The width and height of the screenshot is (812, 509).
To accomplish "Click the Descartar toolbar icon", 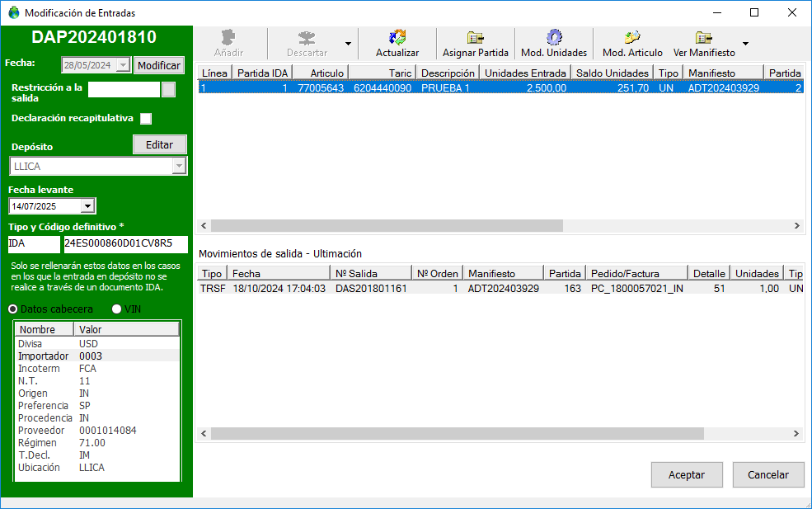I will 307,38.
